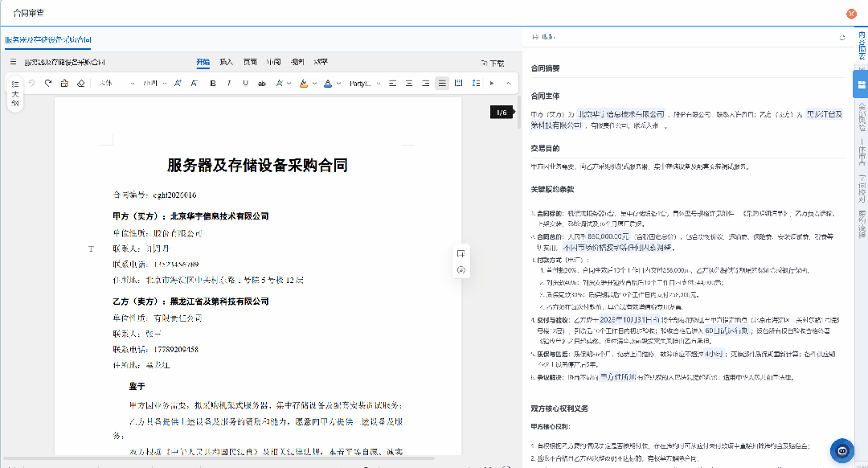Open the hamburger menu beside the document title

click(14, 62)
